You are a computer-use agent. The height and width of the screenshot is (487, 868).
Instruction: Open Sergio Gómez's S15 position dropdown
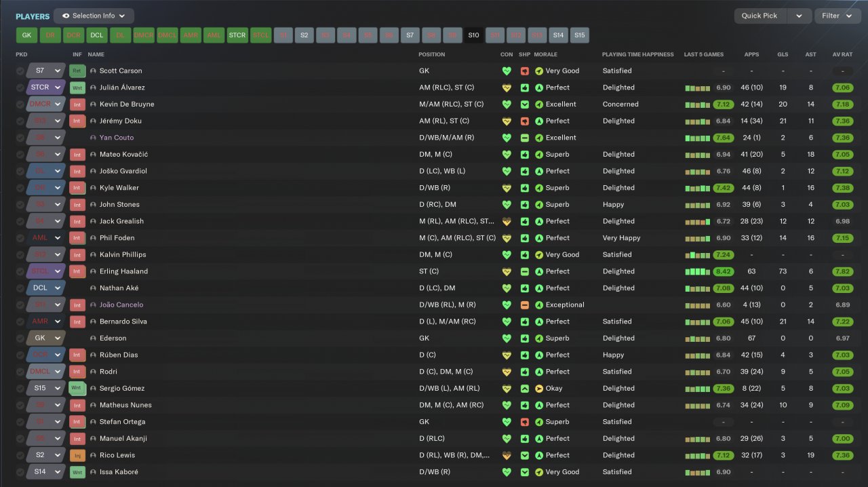46,389
